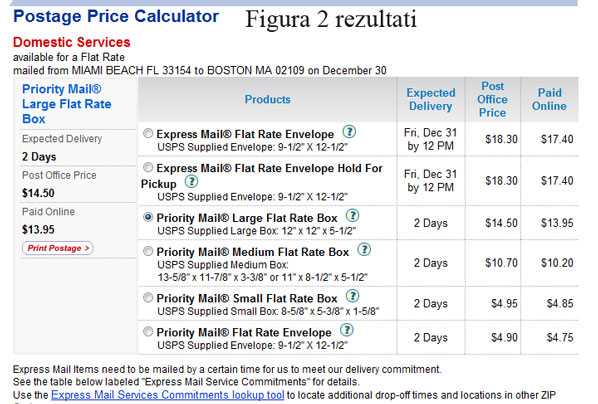
Task: Click the Priority Mail Large Flat Rate Box sidebar title
Action: pyautogui.click(x=67, y=104)
